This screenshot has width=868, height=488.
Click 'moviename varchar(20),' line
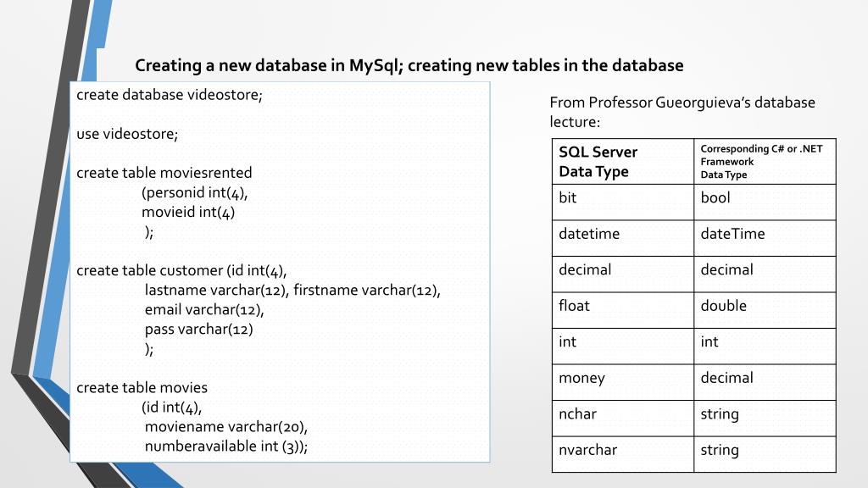(225, 427)
